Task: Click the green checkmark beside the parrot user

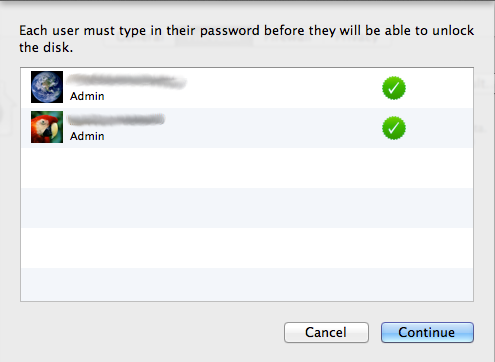Action: 394,128
